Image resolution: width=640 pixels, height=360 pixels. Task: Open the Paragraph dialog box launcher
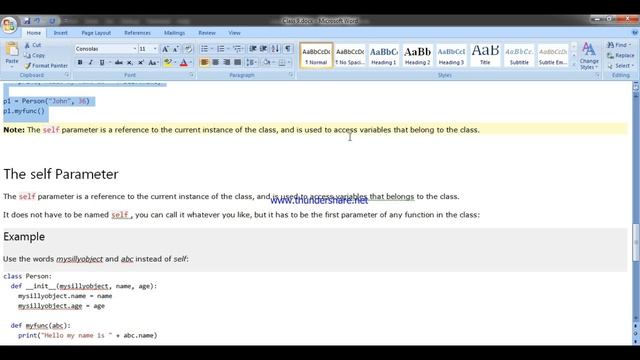(291, 75)
